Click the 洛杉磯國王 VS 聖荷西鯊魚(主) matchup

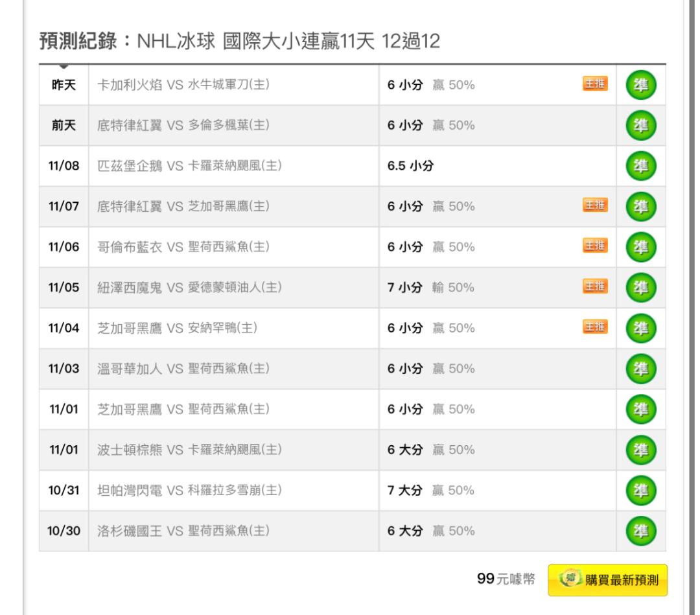click(x=183, y=531)
